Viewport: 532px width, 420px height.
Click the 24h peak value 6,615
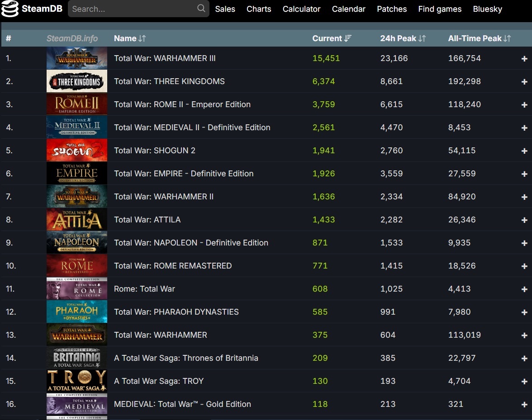392,104
